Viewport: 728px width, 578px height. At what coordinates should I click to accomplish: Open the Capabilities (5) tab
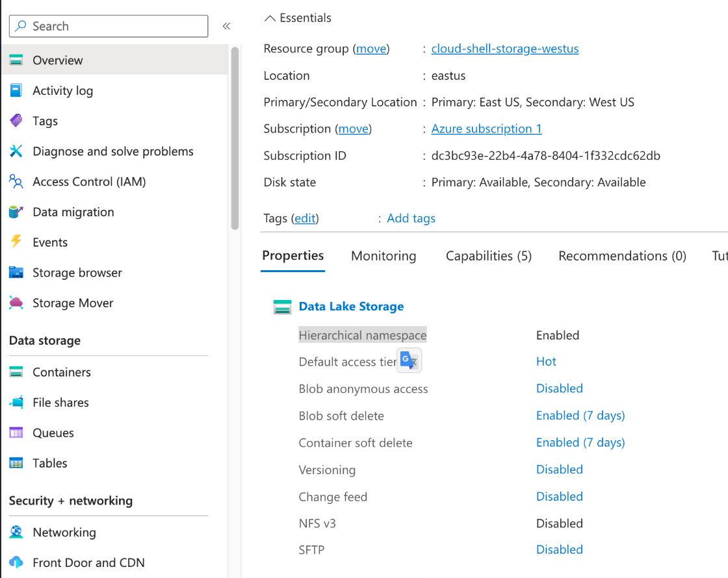tap(488, 256)
